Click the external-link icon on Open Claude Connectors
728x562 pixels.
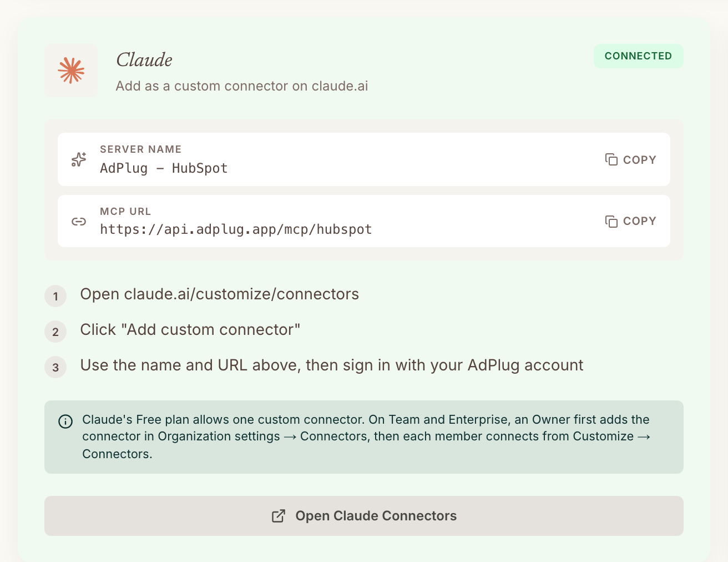coord(279,516)
